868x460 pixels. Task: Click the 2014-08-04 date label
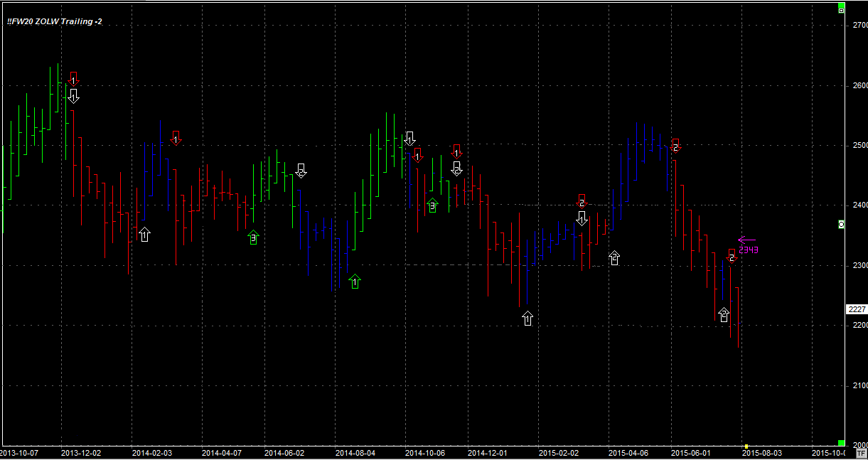[x=355, y=452]
